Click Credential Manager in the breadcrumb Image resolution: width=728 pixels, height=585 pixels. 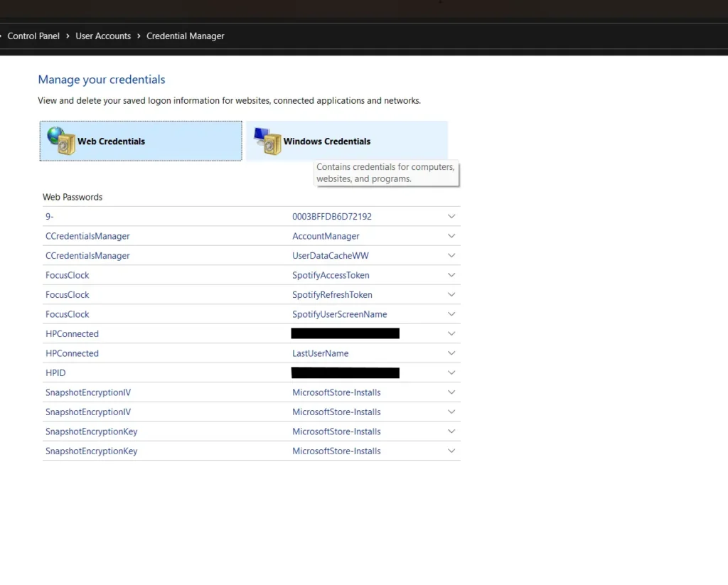pyautogui.click(x=185, y=36)
